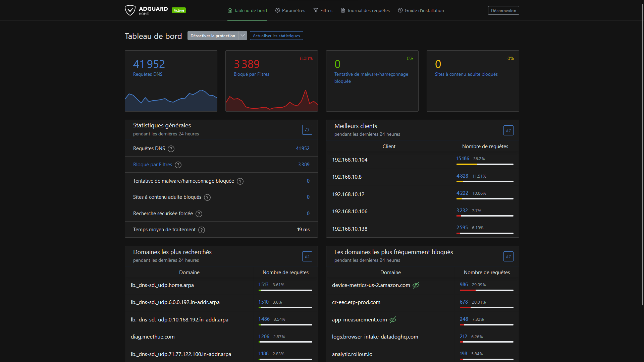Select domain lb._dns-sd._udp.0.10.168.192.in-addr.arpa
The height and width of the screenshot is (362, 644).
point(179,320)
